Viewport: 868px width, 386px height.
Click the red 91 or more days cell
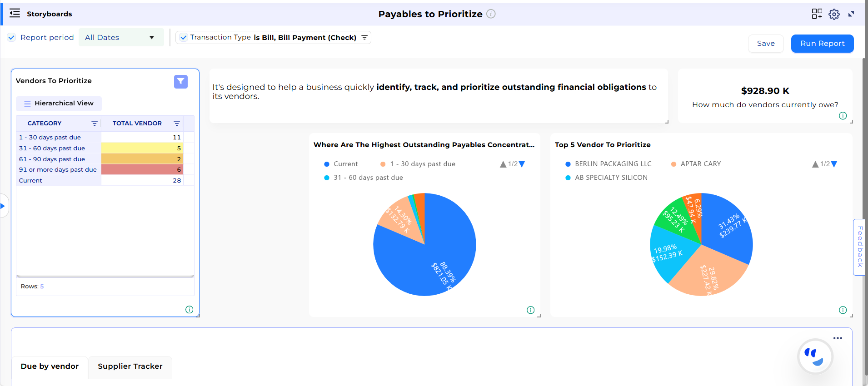pyautogui.click(x=142, y=169)
